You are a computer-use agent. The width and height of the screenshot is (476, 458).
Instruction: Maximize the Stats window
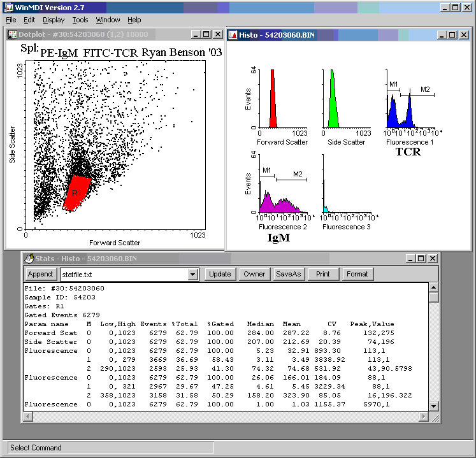(x=422, y=258)
